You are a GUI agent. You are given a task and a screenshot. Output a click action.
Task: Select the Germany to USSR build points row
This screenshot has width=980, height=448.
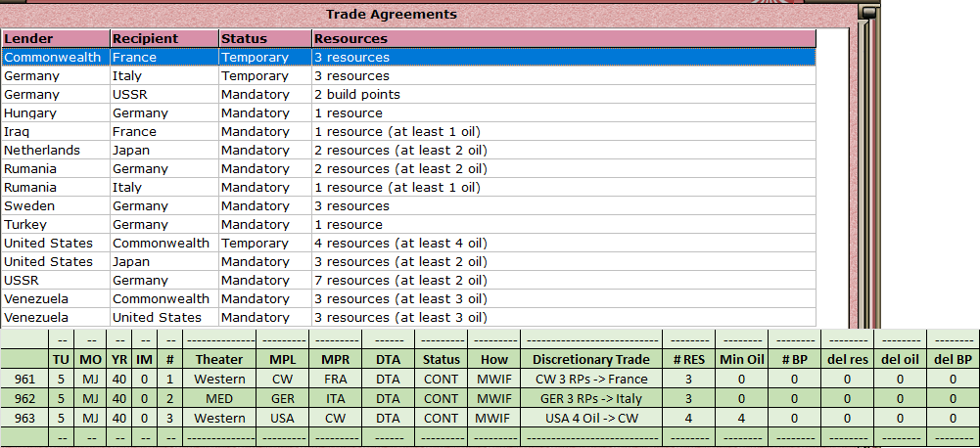point(409,95)
